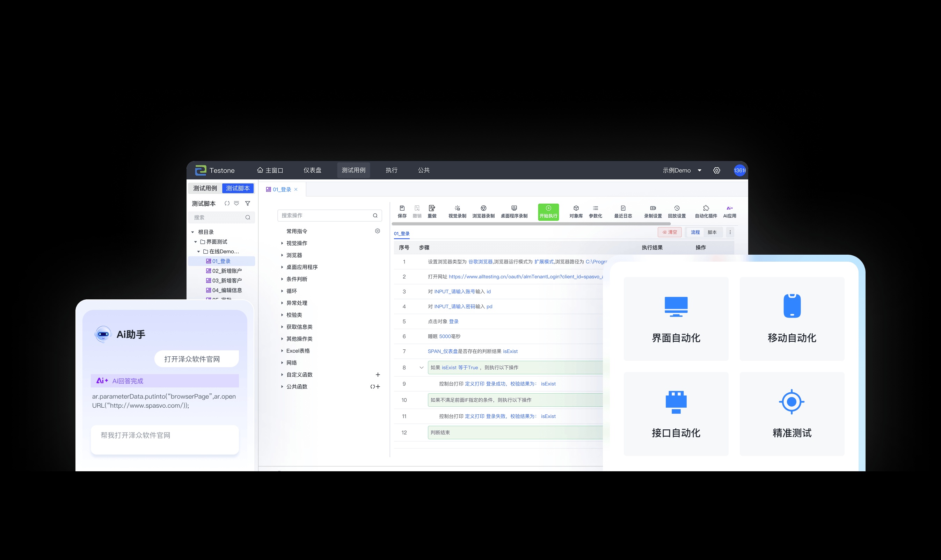Collapse the 根目录 tree node
This screenshot has height=560, width=941.
(192, 232)
